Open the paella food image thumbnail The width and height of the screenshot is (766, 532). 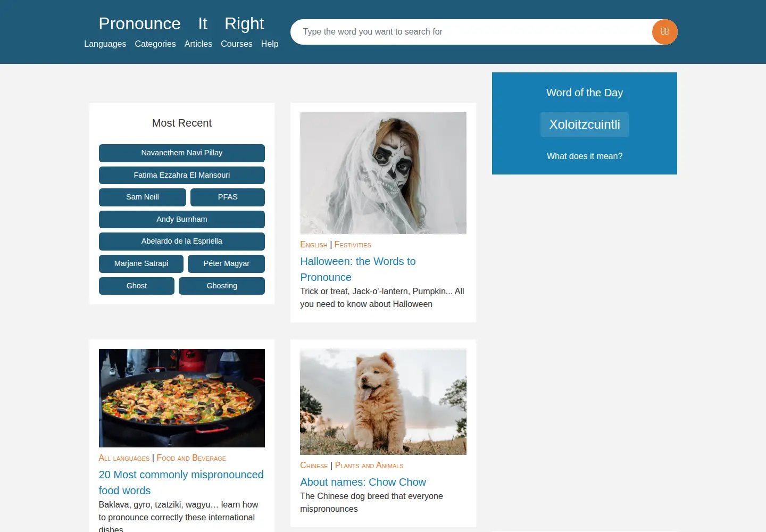click(x=182, y=398)
